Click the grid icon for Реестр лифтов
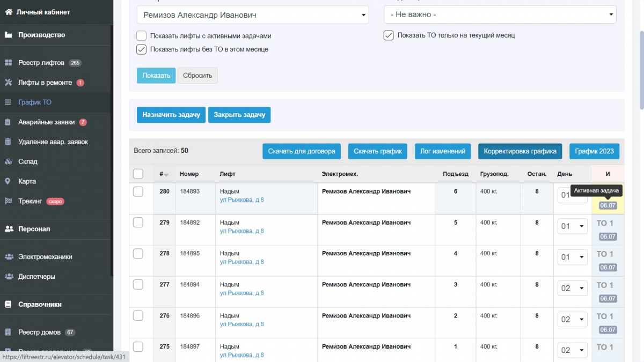The height and width of the screenshot is (362, 644). pyautogui.click(x=8, y=63)
